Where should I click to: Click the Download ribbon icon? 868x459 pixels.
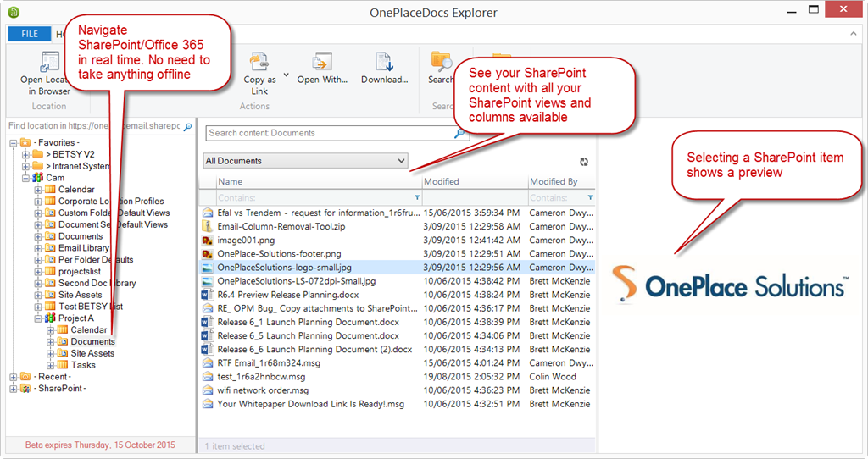tap(384, 61)
